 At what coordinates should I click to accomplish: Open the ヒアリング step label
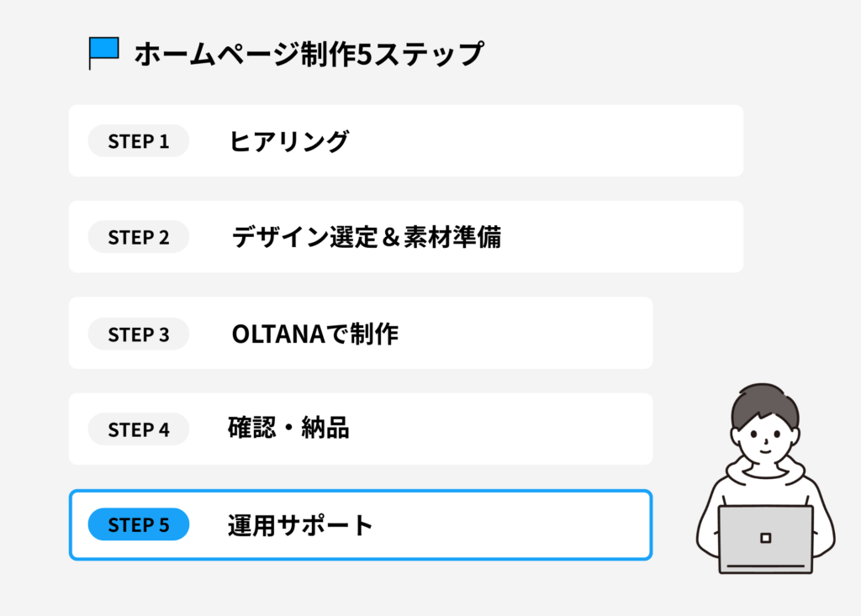click(288, 141)
